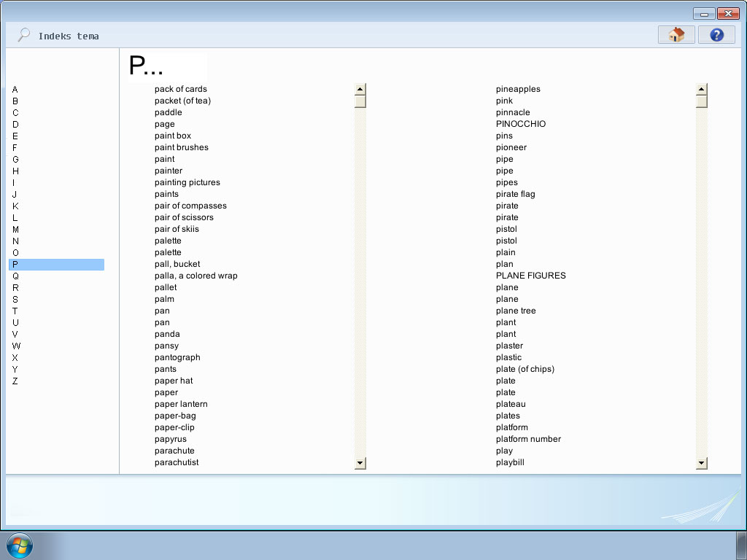The width and height of the screenshot is (747, 560).
Task: Open the 'paint brushes' entry
Action: click(182, 147)
